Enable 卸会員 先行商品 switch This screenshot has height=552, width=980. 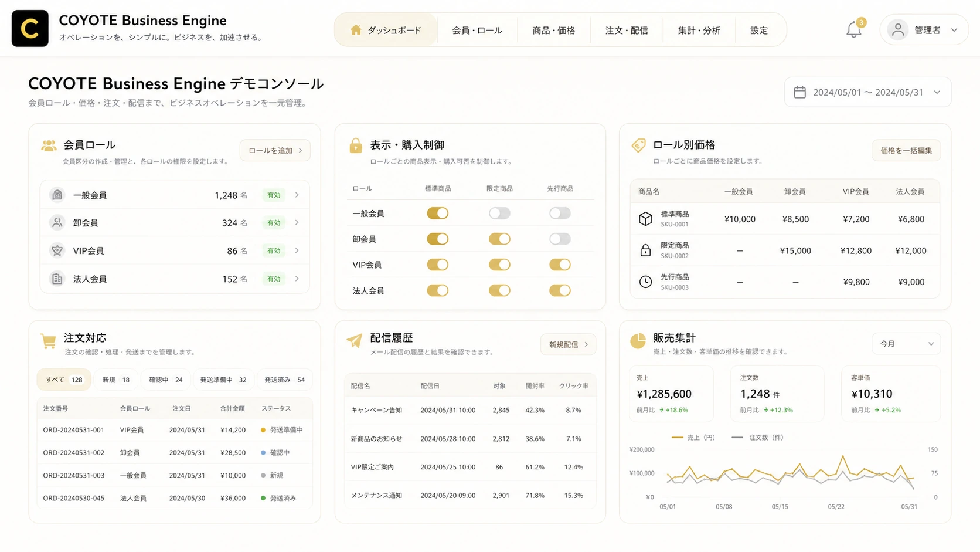pyautogui.click(x=560, y=239)
